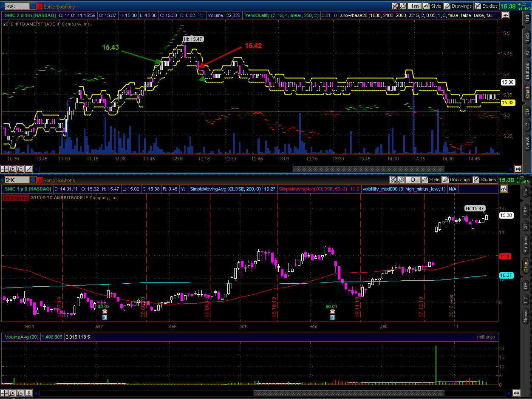This screenshot has width=532, height=399.
Task: Activate the crosshair pan tool on upper chart
Action: click(5, 169)
